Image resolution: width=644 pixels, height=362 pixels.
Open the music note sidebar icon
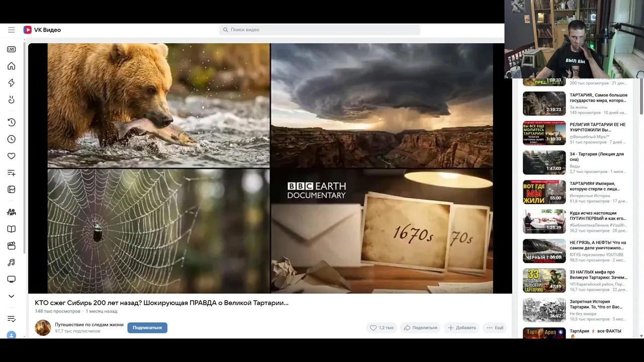(x=11, y=262)
